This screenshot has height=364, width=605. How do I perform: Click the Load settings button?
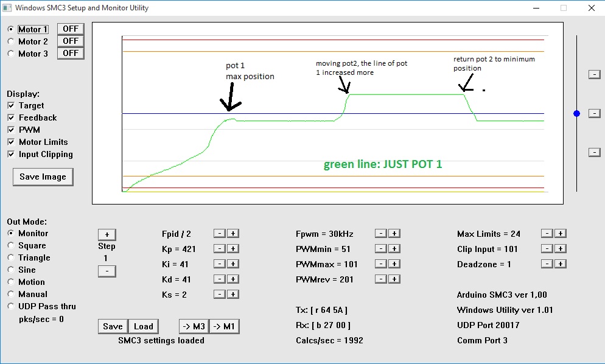(x=144, y=326)
